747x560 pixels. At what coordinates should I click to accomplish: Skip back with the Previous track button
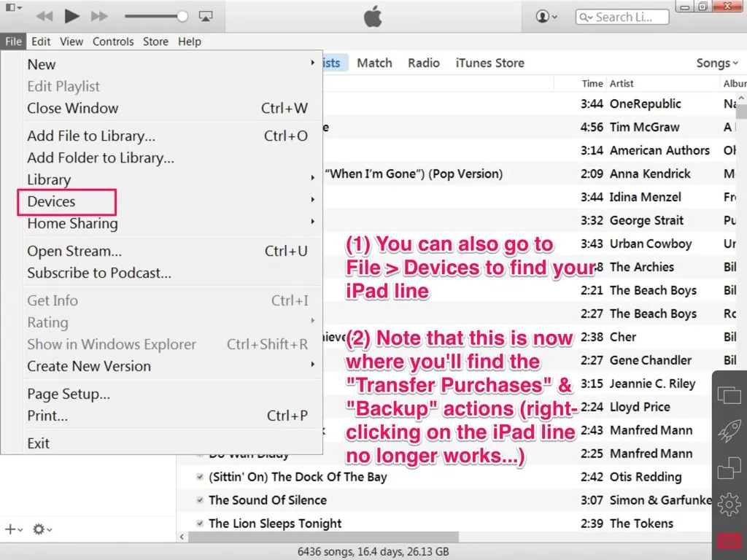44,16
